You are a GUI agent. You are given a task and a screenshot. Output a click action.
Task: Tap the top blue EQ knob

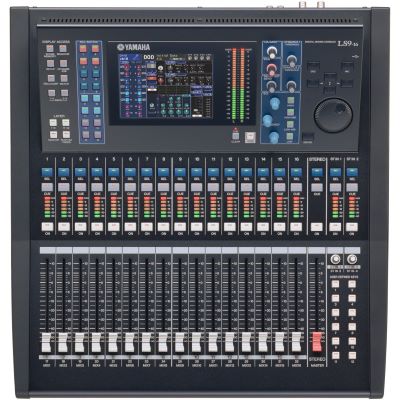click(274, 103)
